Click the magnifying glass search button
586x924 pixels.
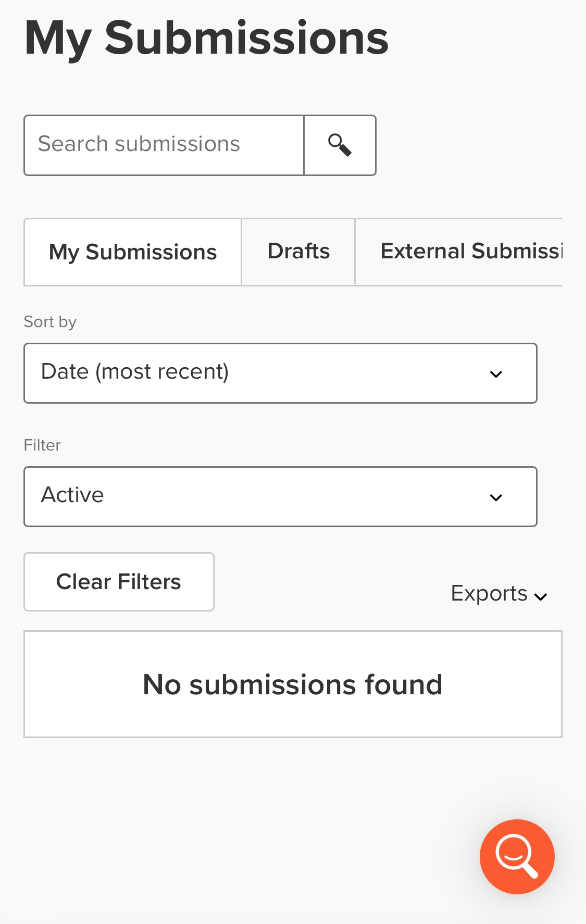(x=340, y=145)
